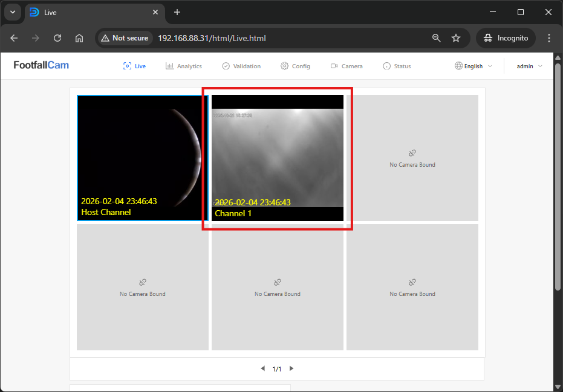Open the Config settings tab
Image resolution: width=563 pixels, height=392 pixels.
295,66
